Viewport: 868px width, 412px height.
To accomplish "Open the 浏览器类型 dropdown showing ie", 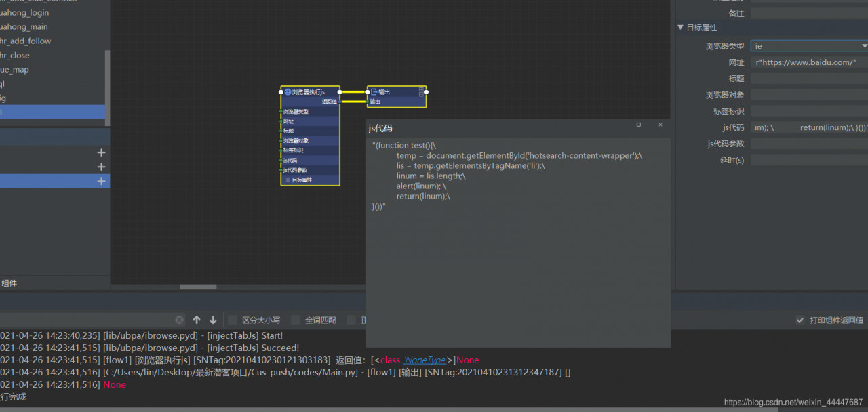I will tap(809, 46).
